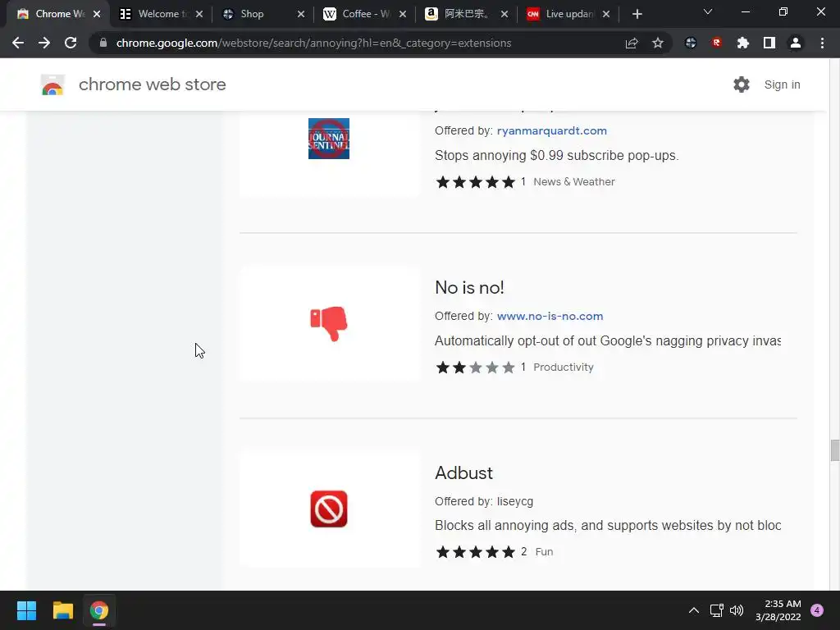The height and width of the screenshot is (630, 840).
Task: Close the CNN Live updates tab
Action: [x=606, y=14]
